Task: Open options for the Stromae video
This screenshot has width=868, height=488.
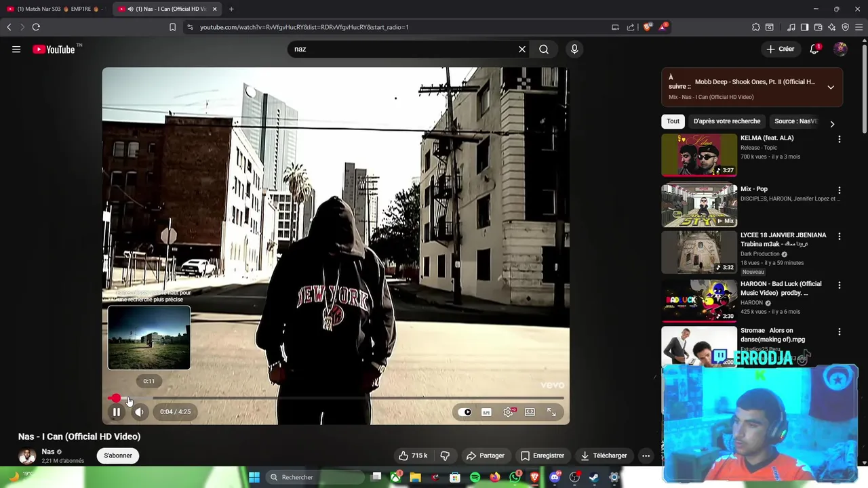Action: tap(840, 332)
